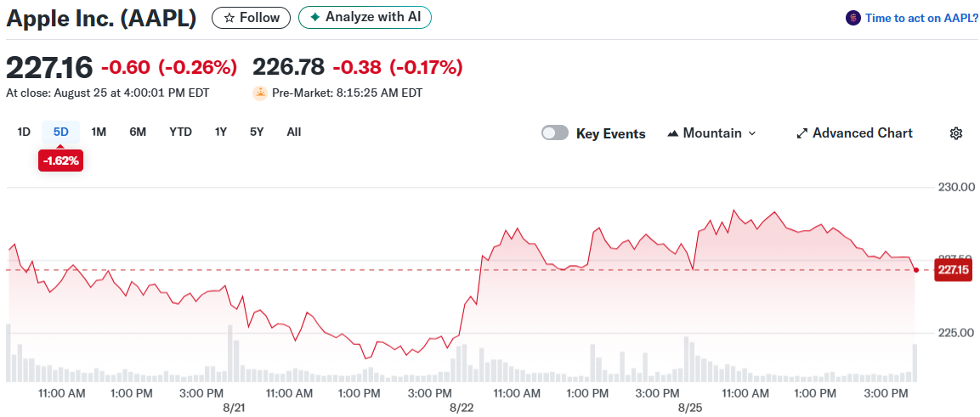
Task: Click the chart settings gear icon
Action: point(955,133)
